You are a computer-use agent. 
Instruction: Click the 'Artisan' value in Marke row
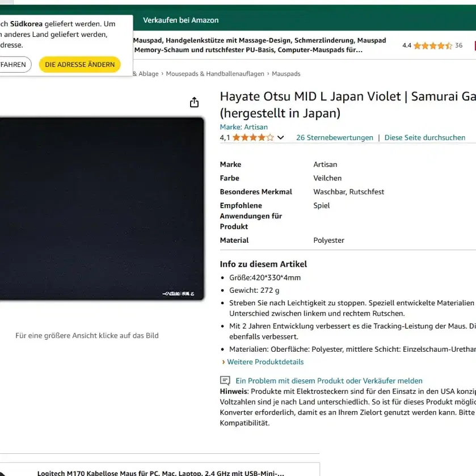[x=325, y=164]
